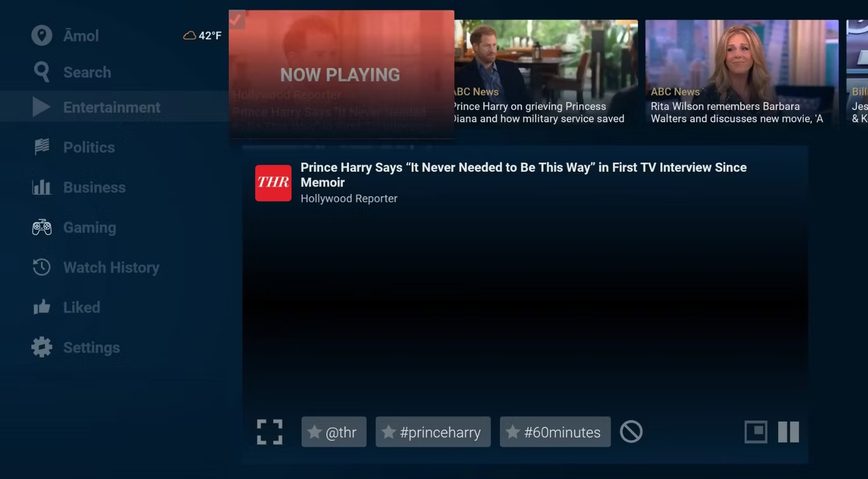868x479 pixels.
Task: Open the Rita Wilson ABC News thumbnail
Action: [741, 72]
